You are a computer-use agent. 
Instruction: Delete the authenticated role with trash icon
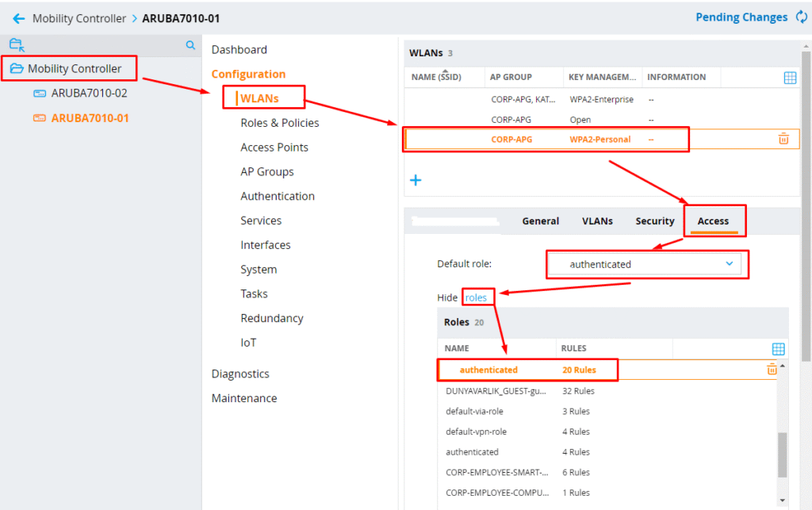point(772,370)
